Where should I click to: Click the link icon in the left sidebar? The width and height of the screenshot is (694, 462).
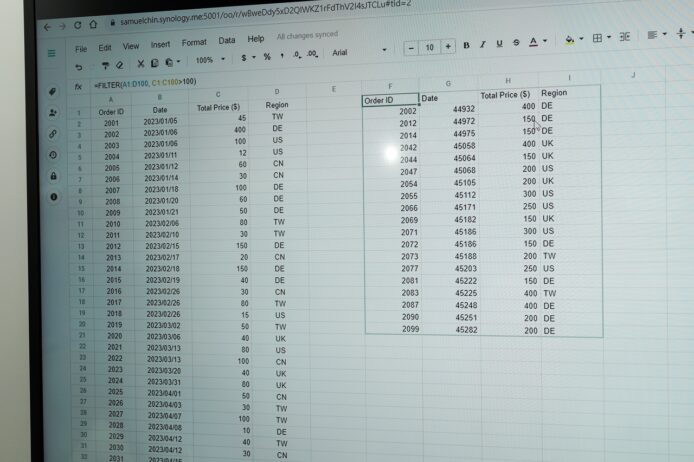(52, 134)
